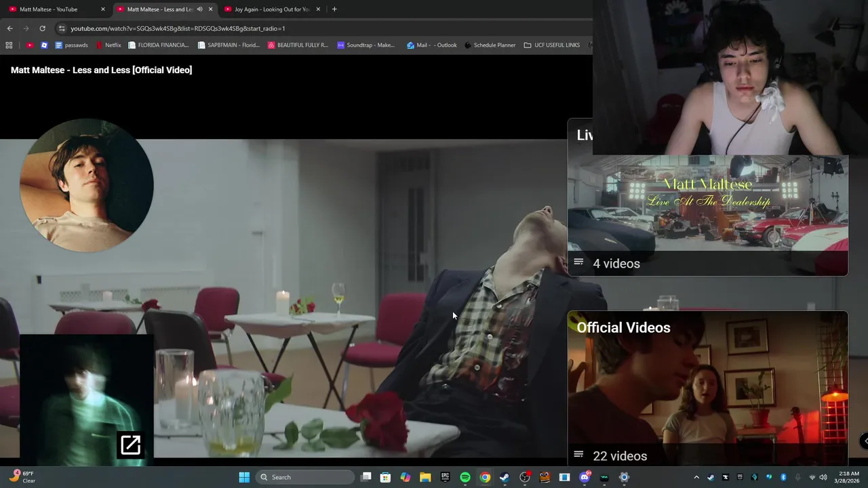Show hidden system tray icons
Image resolution: width=868 pixels, height=488 pixels.
coord(696,477)
